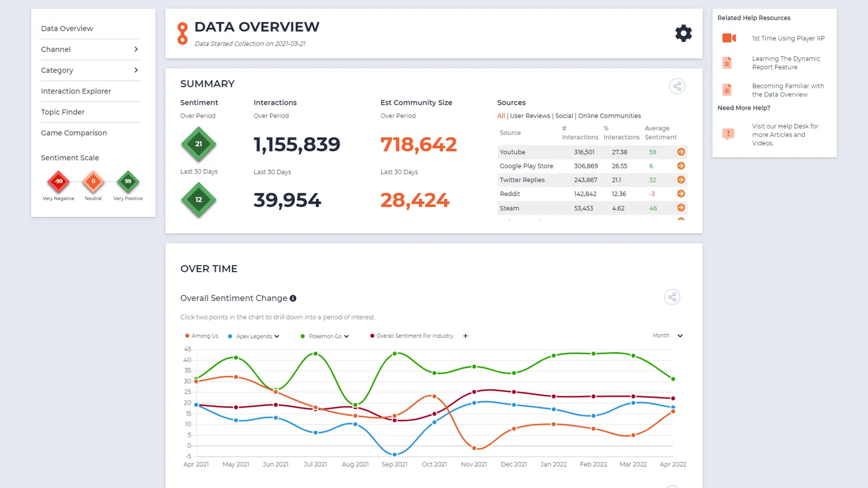The image size is (868, 488).
Task: Click the share icon in Summary panel
Action: [x=677, y=86]
